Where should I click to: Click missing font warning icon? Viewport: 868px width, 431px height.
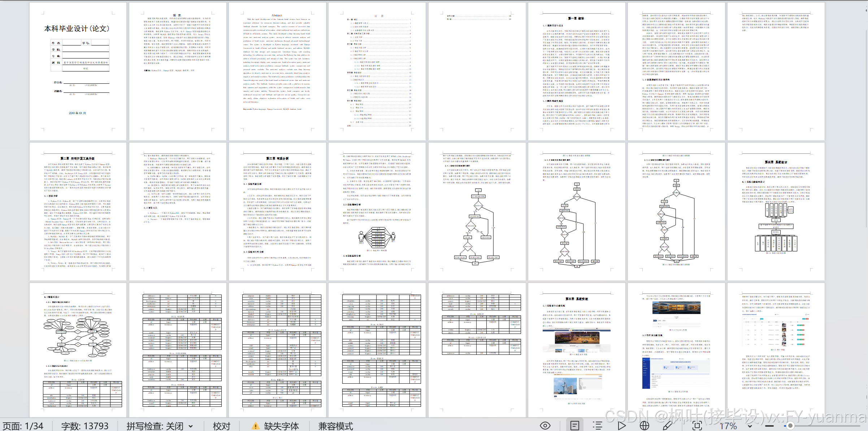(255, 426)
